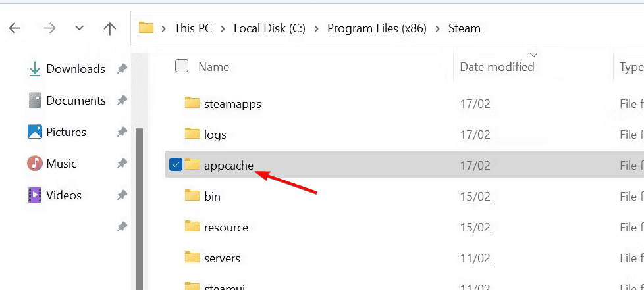Click the Documents page icon
Image resolution: width=644 pixels, height=290 pixels.
pos(35,101)
